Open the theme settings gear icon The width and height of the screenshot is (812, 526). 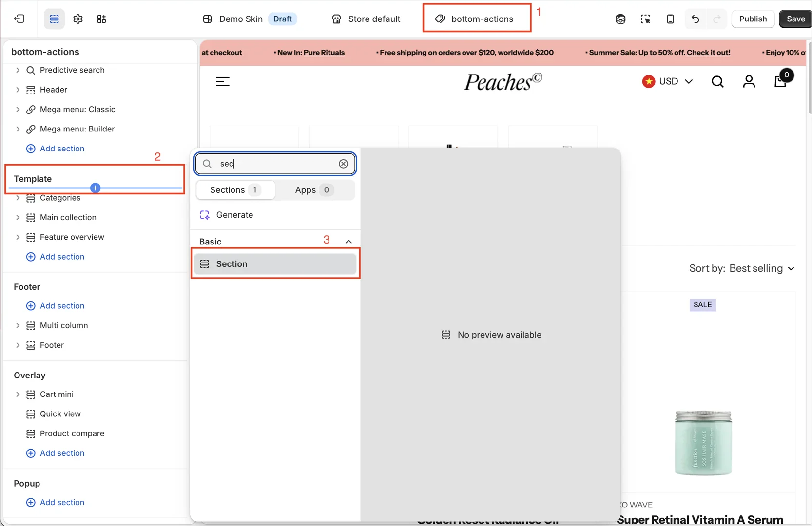(x=77, y=19)
